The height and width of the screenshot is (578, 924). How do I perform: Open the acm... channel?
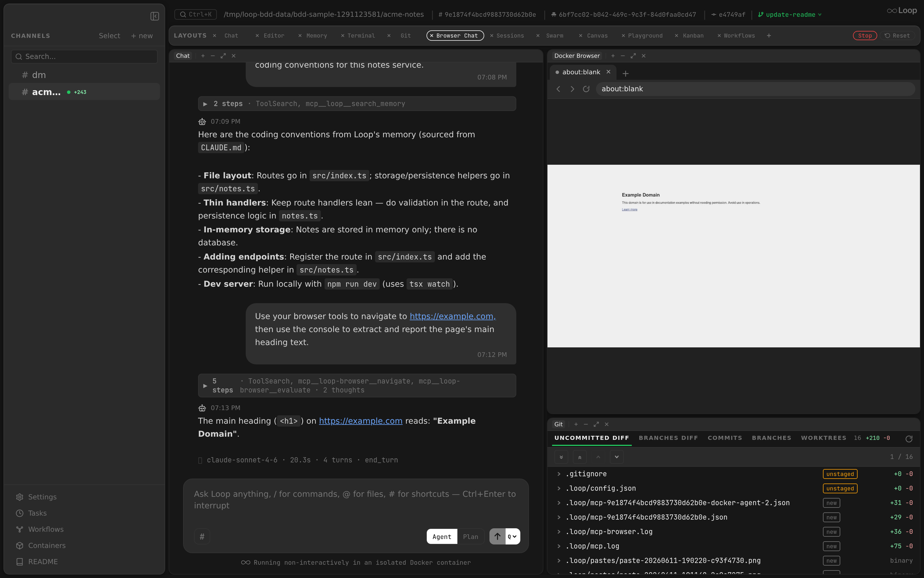[84, 92]
